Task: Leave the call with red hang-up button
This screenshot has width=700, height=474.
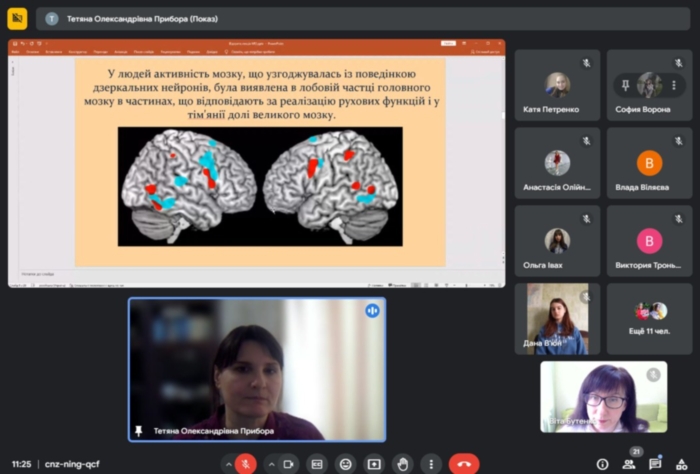Action: click(x=464, y=464)
